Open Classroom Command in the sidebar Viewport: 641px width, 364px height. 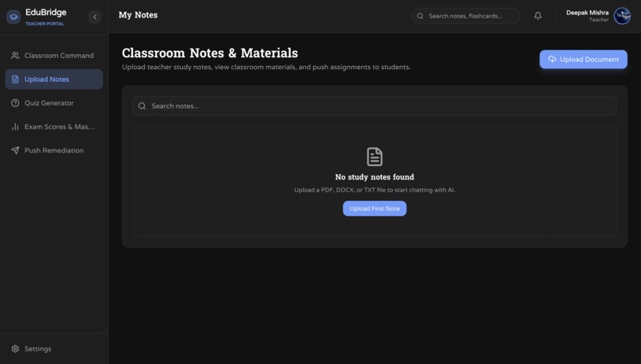pyautogui.click(x=54, y=56)
